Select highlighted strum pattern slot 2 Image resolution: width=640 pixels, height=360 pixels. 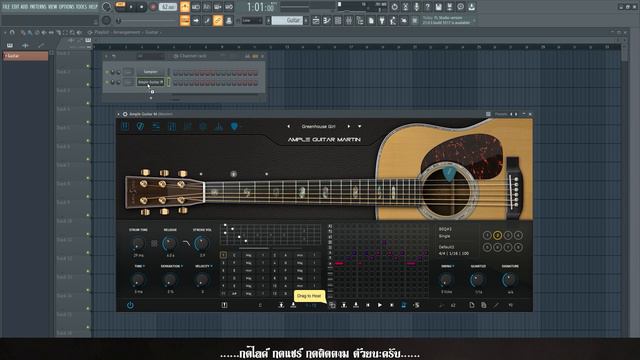[497, 236]
